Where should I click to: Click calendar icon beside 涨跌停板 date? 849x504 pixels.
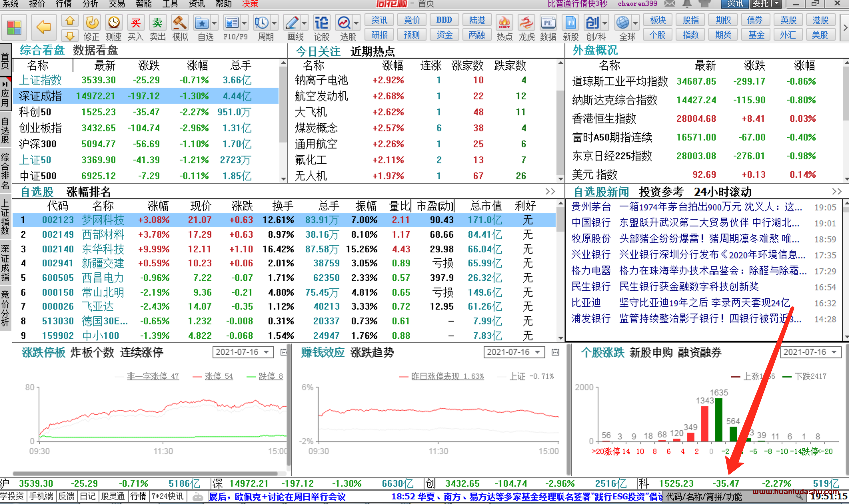[x=284, y=352]
